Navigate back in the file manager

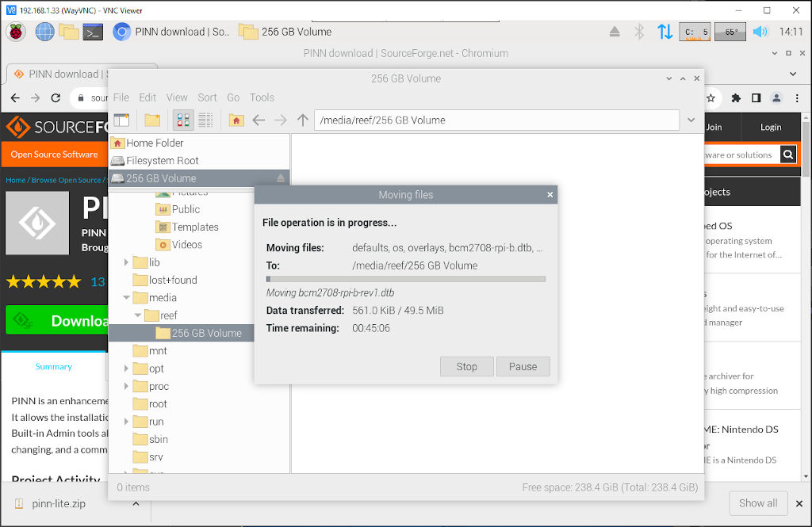(259, 120)
